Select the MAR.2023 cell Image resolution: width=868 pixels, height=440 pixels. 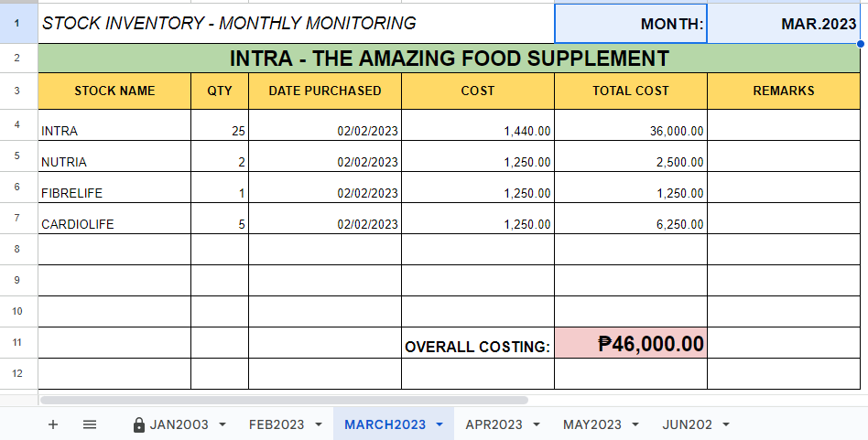click(x=784, y=24)
